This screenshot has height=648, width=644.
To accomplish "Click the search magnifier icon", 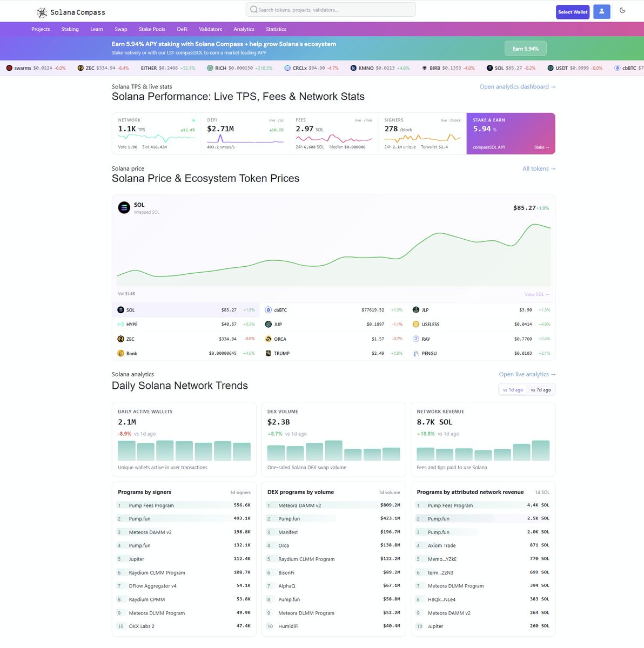I will click(x=254, y=10).
